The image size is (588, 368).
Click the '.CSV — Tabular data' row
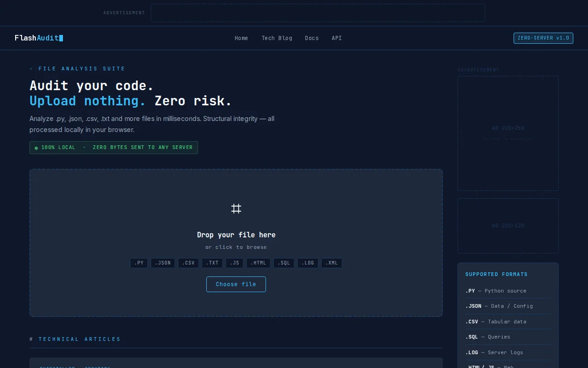508,322
